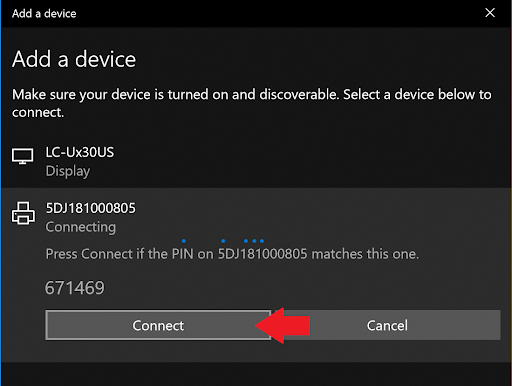Screen dimensions: 512x386
Task: Close the Add a device dialog
Action: coord(490,13)
